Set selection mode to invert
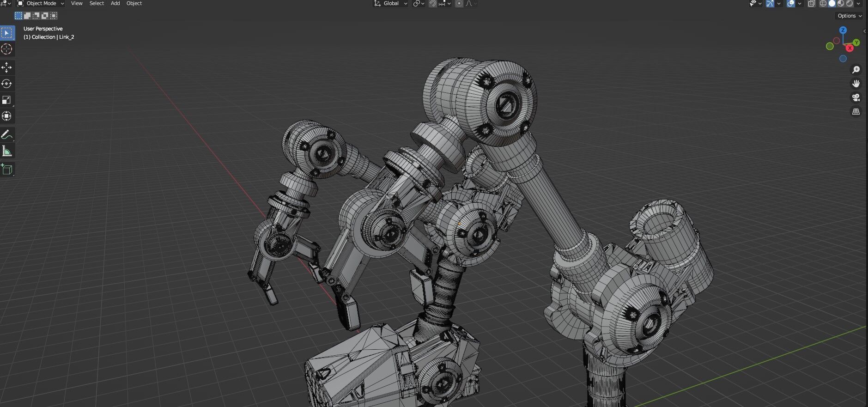The height and width of the screenshot is (407, 868). [x=45, y=16]
